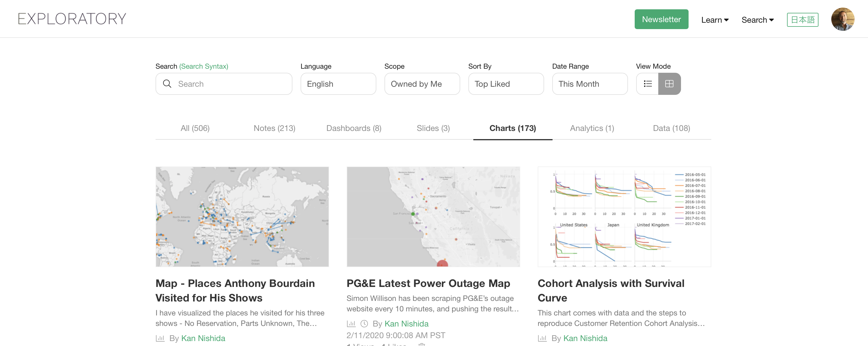Screen dimensions: 868x346
Task: Select the Charts (173) tab
Action: (x=513, y=128)
